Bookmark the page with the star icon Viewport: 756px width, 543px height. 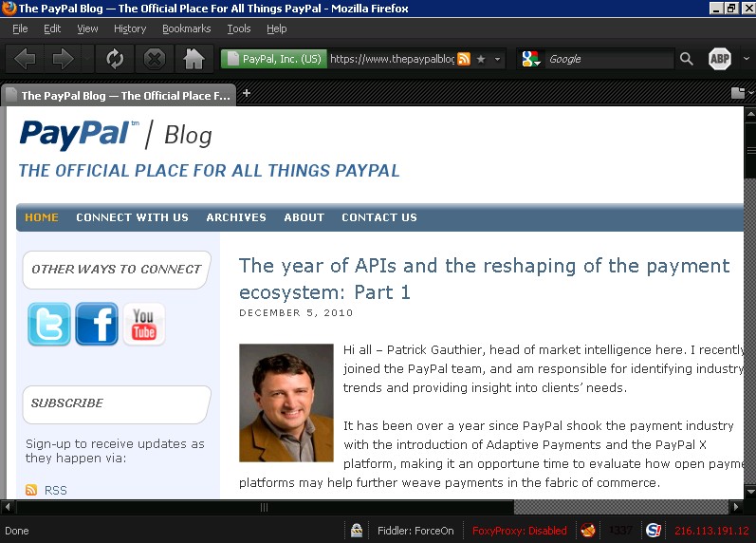tap(481, 59)
